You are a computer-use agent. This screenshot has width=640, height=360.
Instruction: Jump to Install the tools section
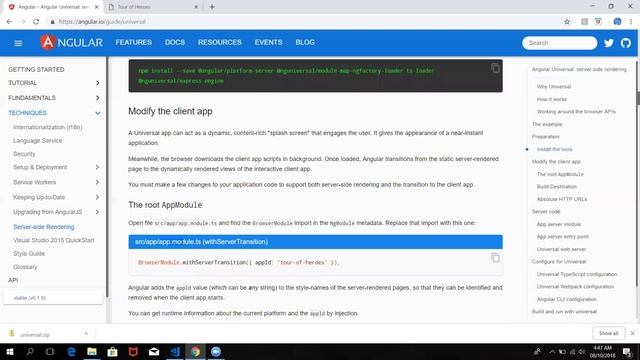554,149
